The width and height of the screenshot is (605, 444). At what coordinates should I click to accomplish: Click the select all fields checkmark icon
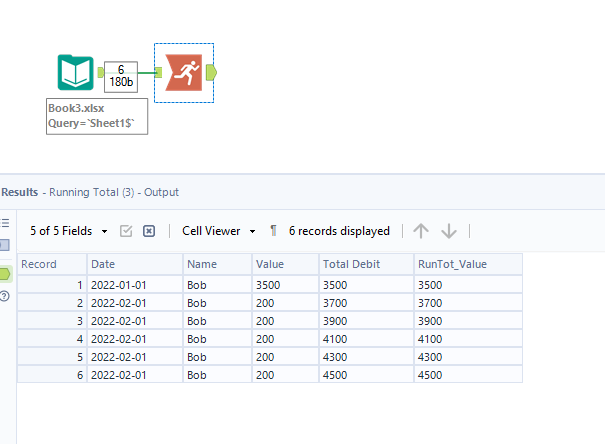126,231
